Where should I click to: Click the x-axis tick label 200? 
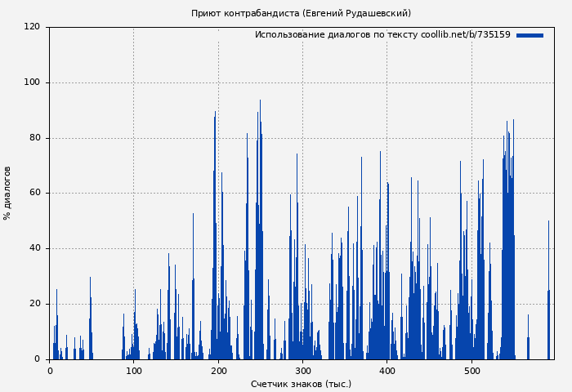(x=218, y=372)
